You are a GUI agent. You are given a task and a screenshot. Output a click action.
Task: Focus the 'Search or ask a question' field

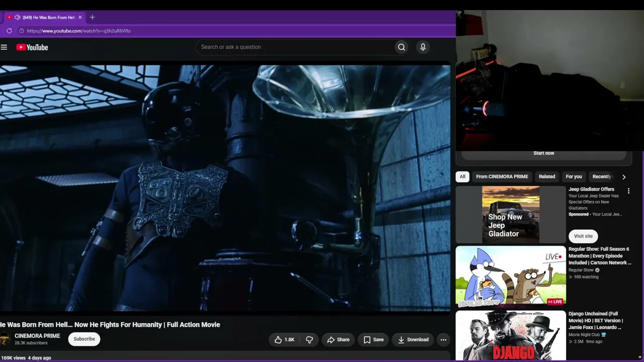pyautogui.click(x=295, y=47)
